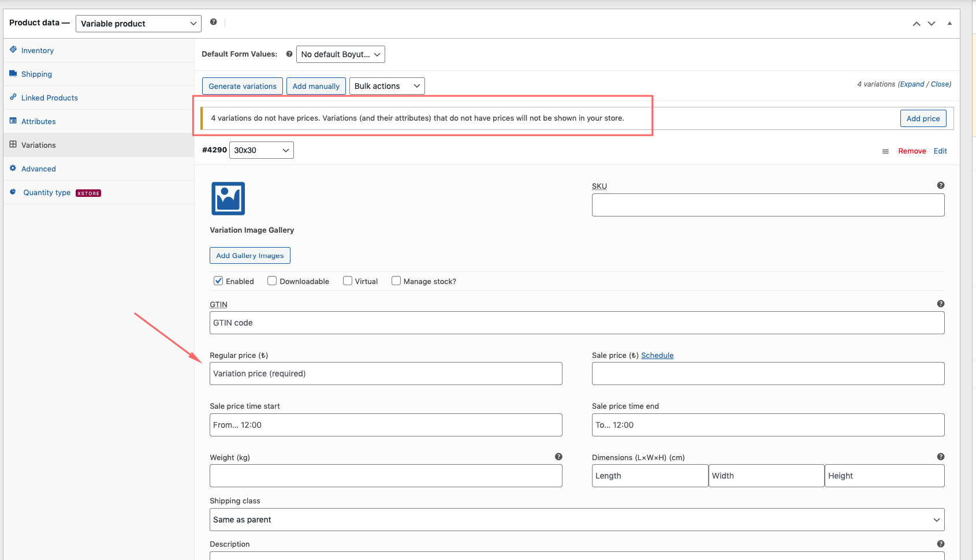Viewport: 976px width, 560px height.
Task: Click the Dimensions help icon
Action: [941, 457]
